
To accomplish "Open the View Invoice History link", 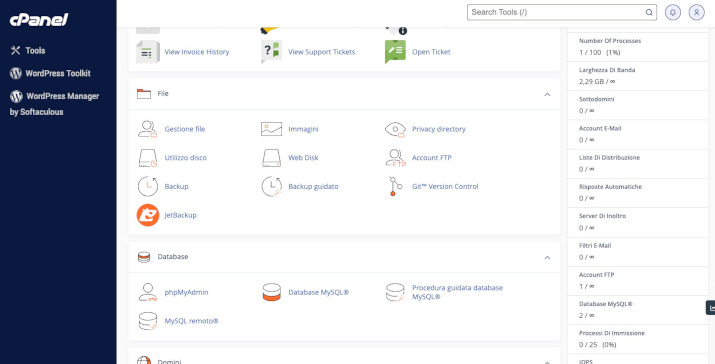I will [x=197, y=52].
